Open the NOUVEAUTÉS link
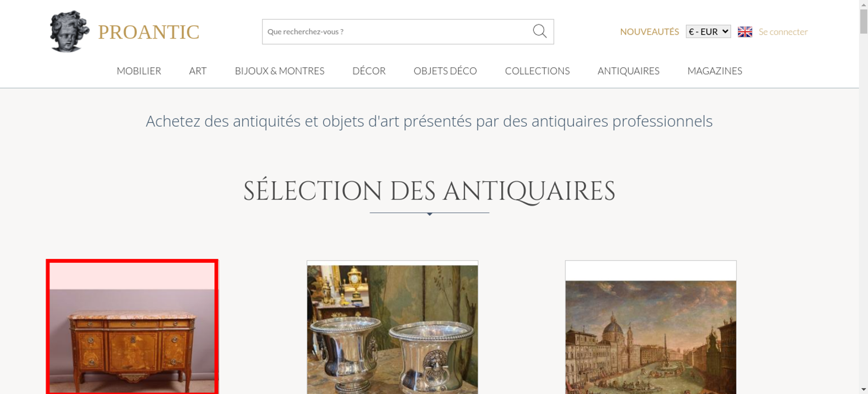 [x=649, y=32]
